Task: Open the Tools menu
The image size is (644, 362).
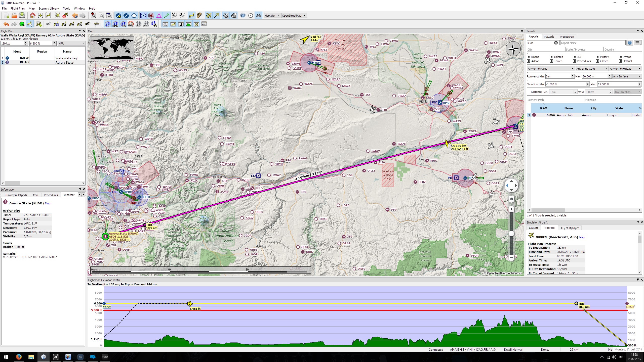Action: click(66, 9)
